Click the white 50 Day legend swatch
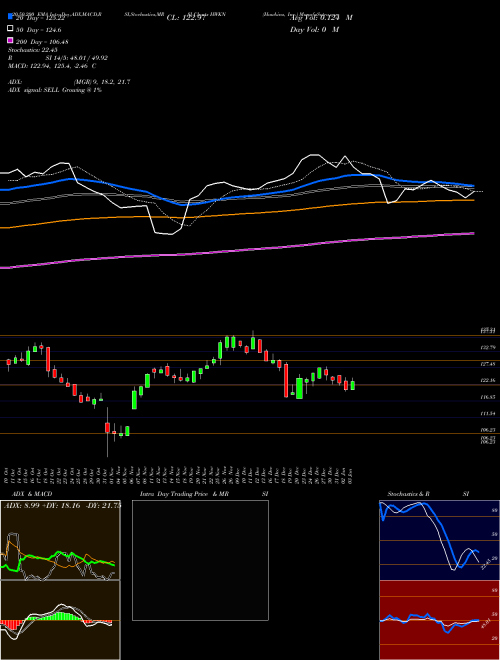The width and height of the screenshot is (500, 660). pos(11,29)
